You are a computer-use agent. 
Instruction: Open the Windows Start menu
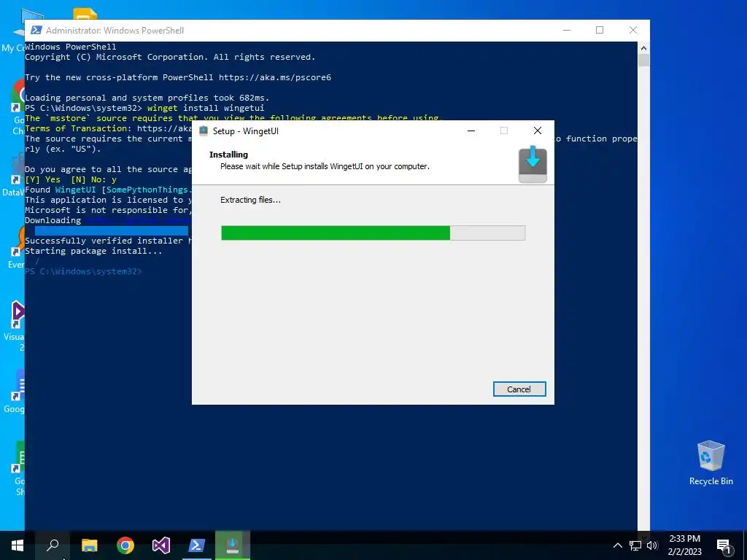click(18, 545)
